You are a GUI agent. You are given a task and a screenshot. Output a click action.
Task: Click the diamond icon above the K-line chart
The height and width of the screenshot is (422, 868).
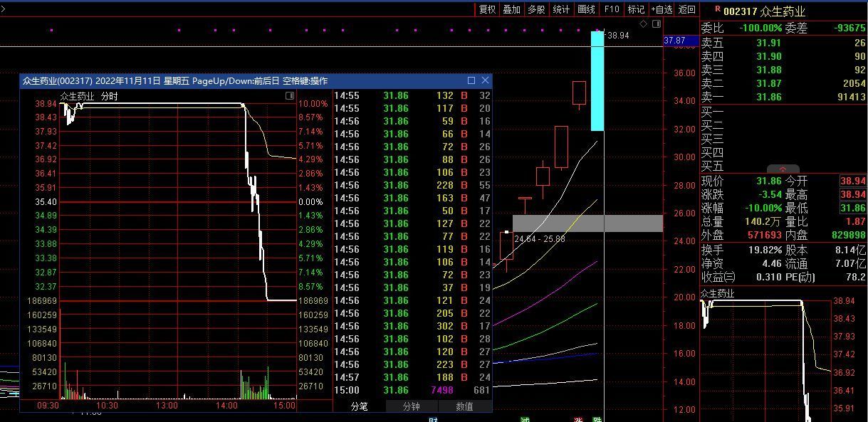pos(643,24)
